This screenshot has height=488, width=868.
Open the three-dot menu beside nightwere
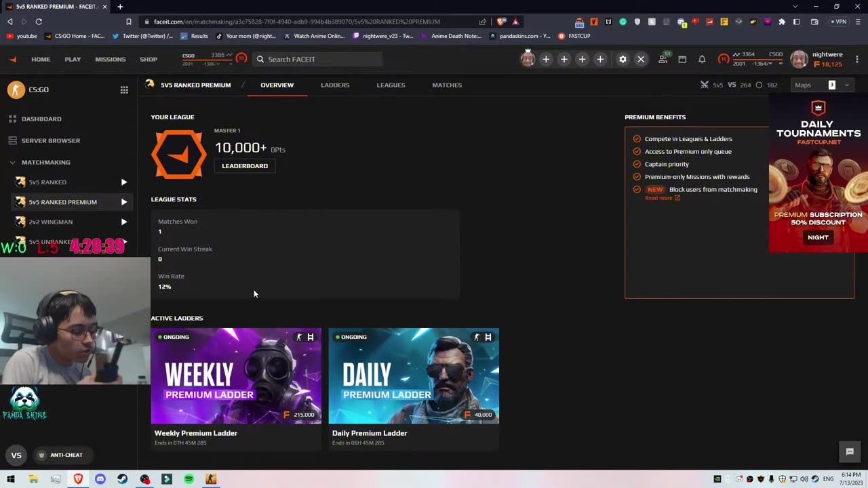tap(857, 59)
